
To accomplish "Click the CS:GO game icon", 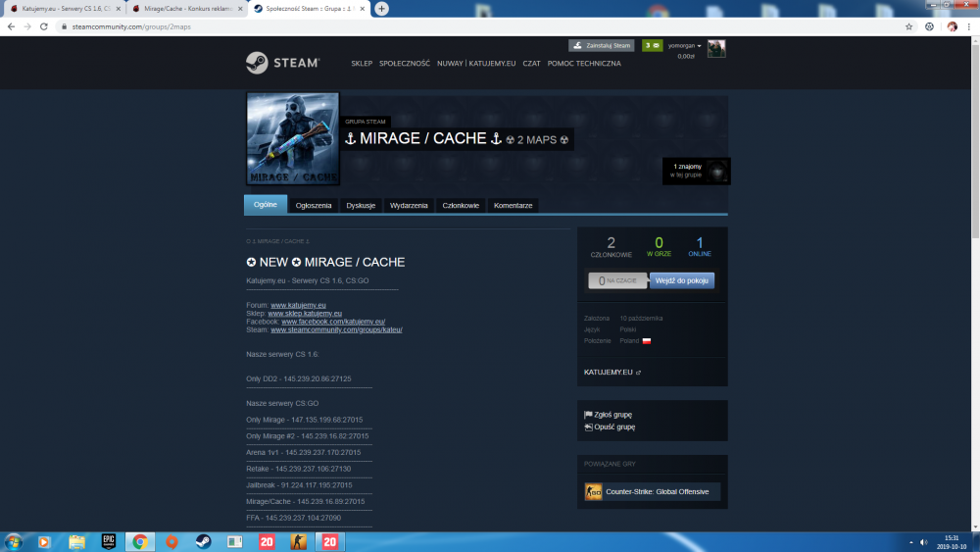I will click(x=593, y=492).
